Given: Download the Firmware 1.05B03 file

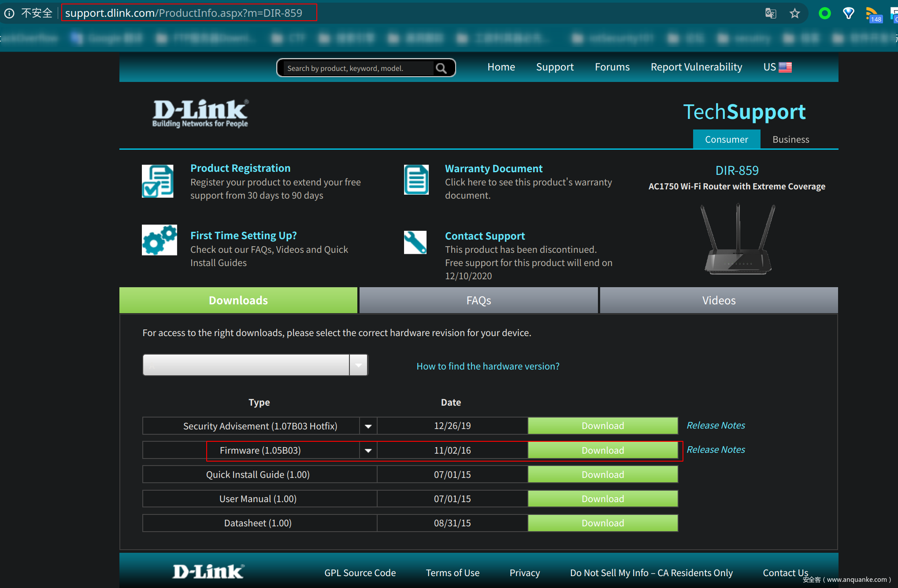Looking at the screenshot, I should pyautogui.click(x=602, y=451).
